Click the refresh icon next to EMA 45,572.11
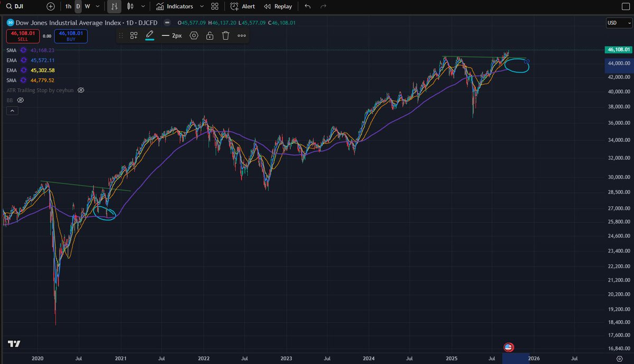 click(x=23, y=60)
